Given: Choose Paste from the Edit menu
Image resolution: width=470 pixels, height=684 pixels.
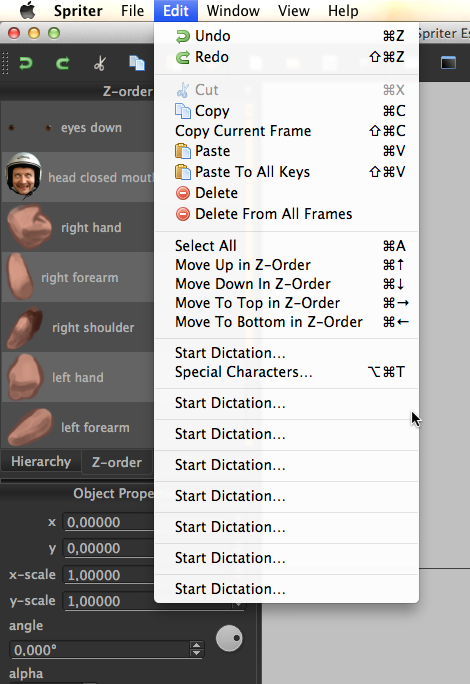Looking at the screenshot, I should tap(286, 151).
